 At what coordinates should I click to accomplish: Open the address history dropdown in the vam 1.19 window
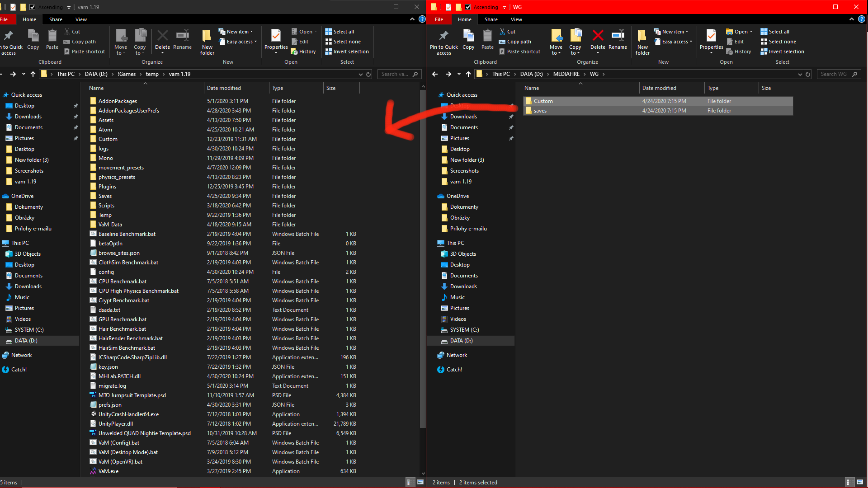(x=360, y=74)
